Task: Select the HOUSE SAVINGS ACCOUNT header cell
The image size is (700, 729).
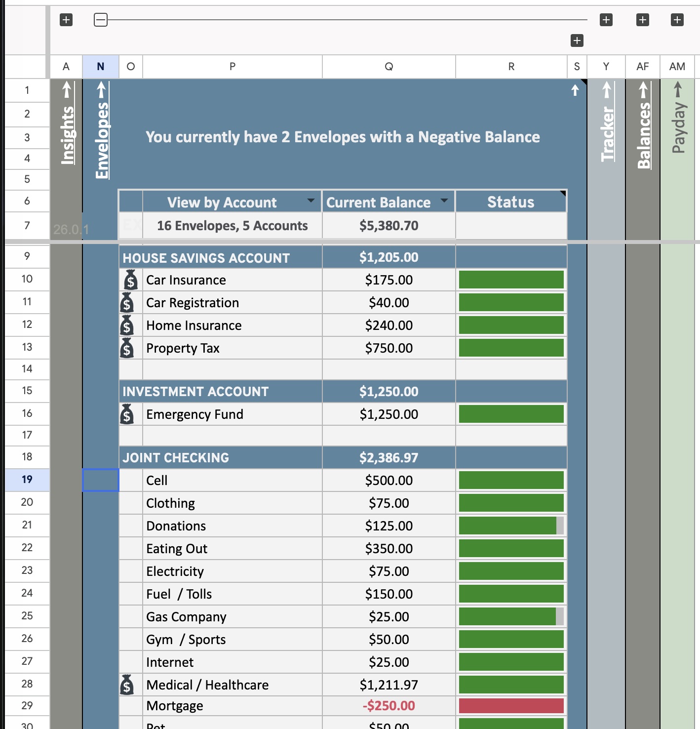Action: point(221,258)
